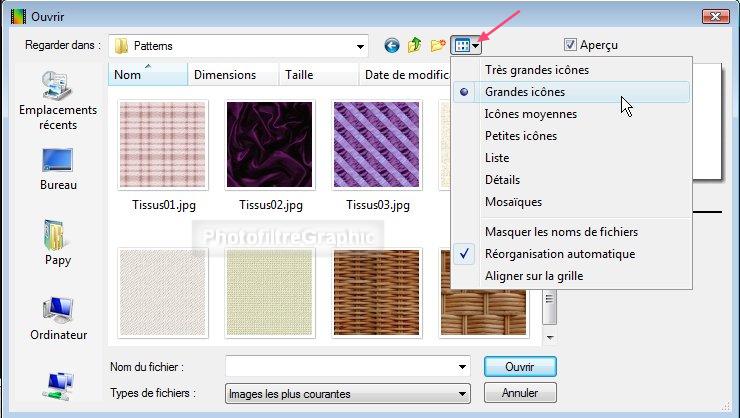Expand the Regarder dans folder dropdown

click(360, 46)
